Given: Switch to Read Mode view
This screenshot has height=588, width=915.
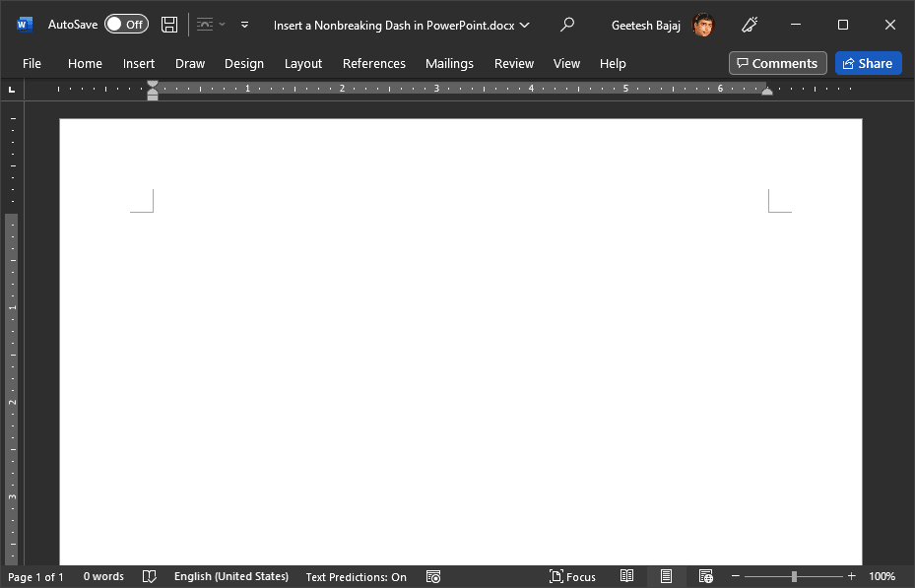Looking at the screenshot, I should pos(627,576).
